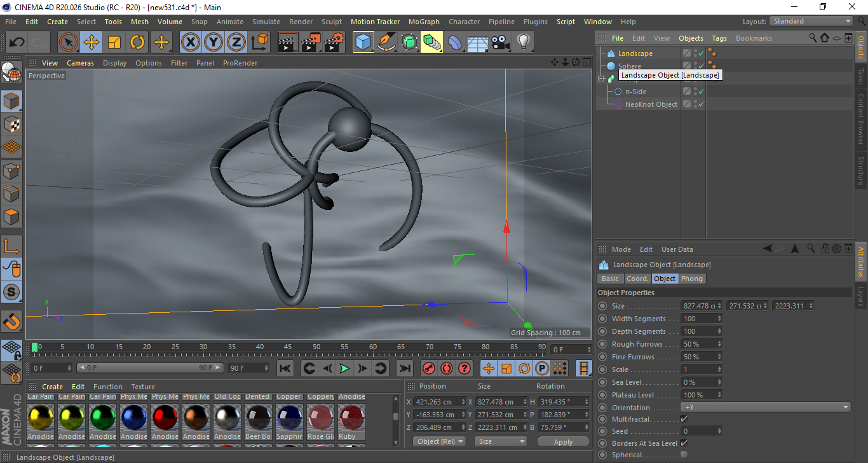
Task: Activate the Move tool
Action: pos(92,43)
